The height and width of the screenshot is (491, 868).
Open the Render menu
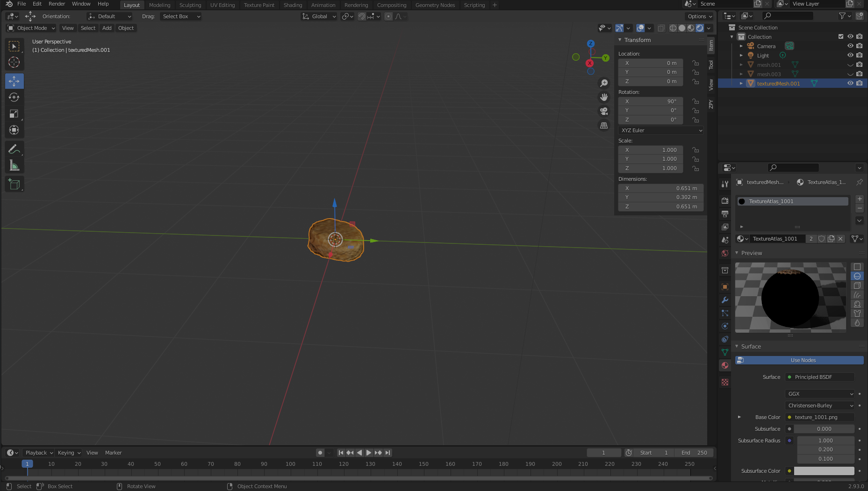point(57,4)
